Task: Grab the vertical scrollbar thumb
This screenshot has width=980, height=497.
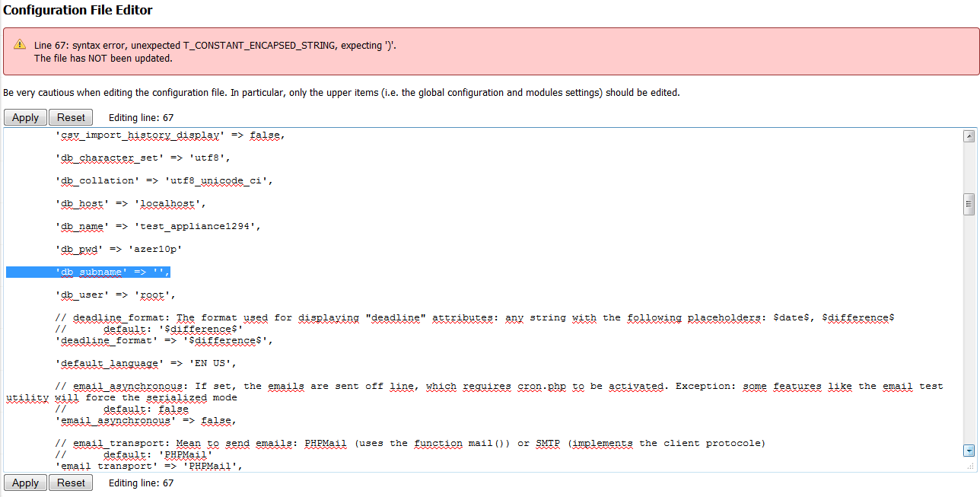Action: pyautogui.click(x=969, y=203)
